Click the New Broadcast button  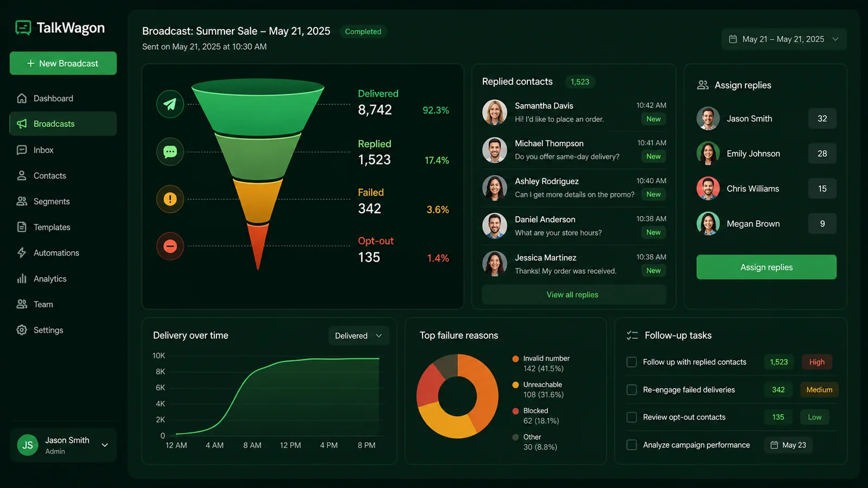coord(63,63)
